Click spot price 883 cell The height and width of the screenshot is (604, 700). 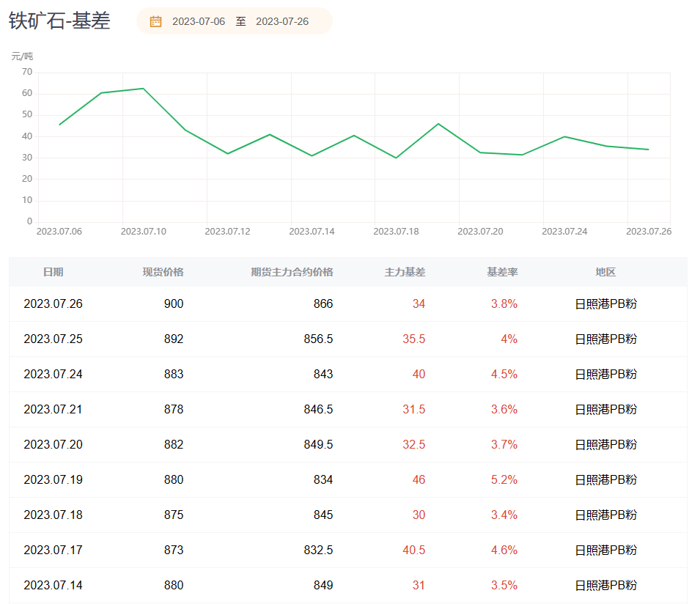pos(174,374)
